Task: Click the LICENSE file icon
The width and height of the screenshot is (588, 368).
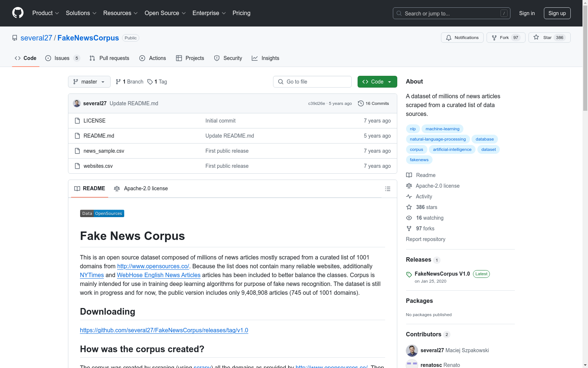Action: tap(77, 121)
